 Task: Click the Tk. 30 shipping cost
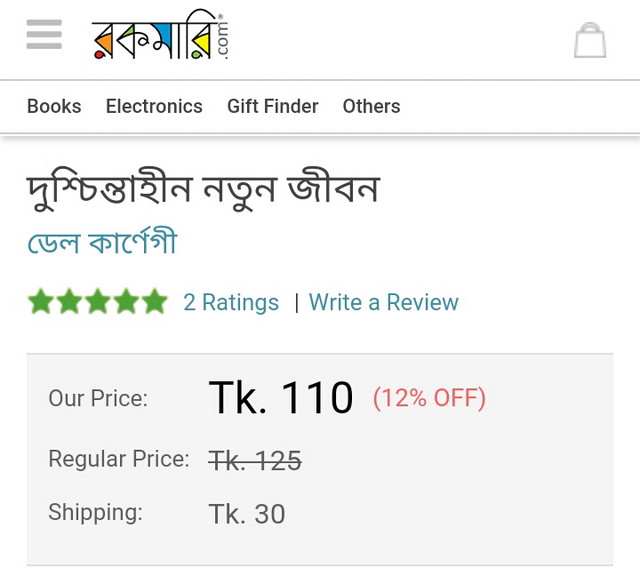coord(247,513)
